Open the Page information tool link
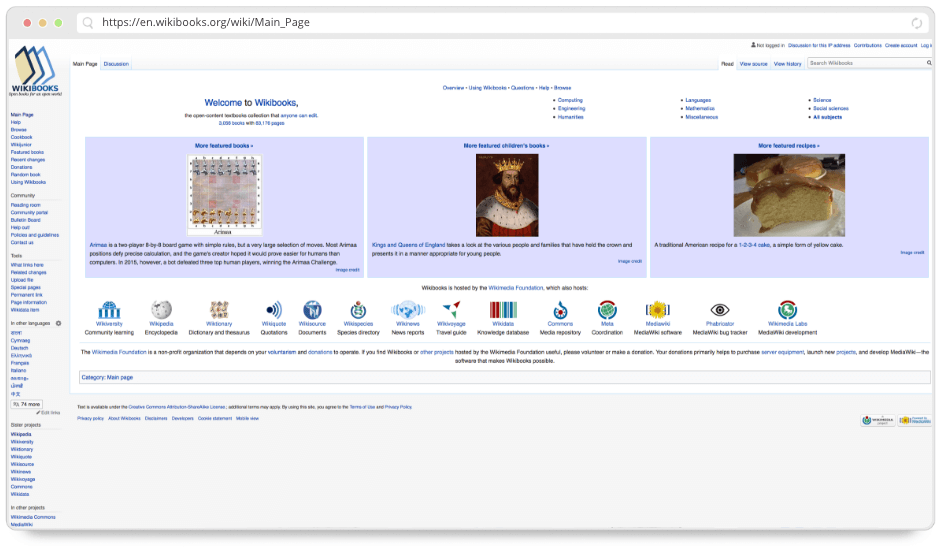This screenshot has width=942, height=555. tap(28, 303)
